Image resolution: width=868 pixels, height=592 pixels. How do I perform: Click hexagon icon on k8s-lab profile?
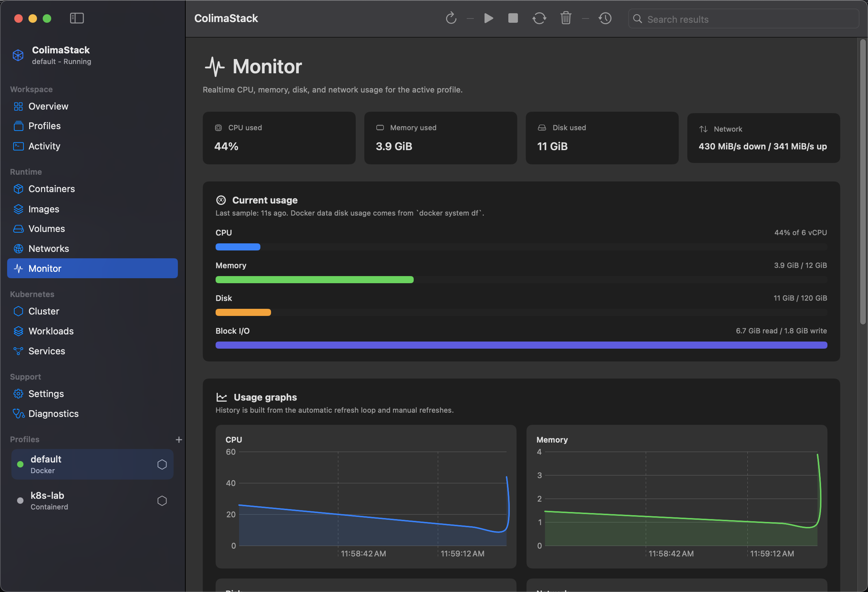(x=162, y=501)
